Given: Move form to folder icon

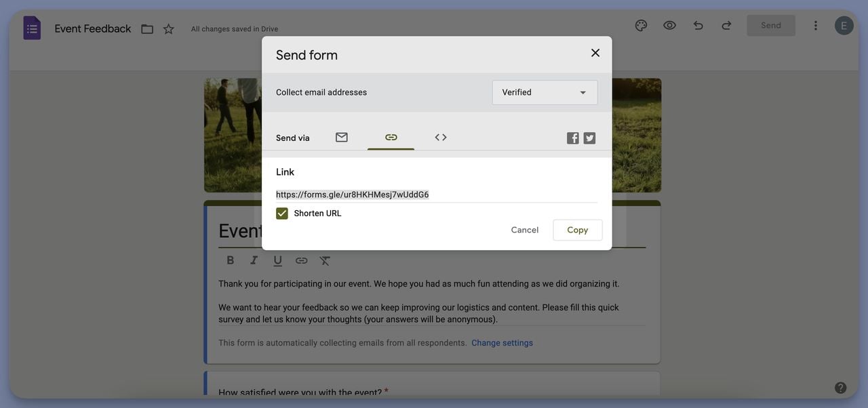Looking at the screenshot, I should 147,28.
